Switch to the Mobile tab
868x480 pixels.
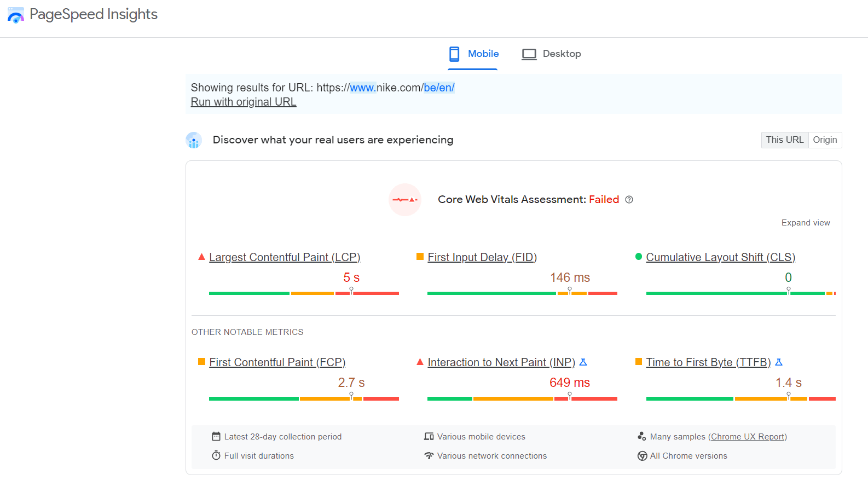pyautogui.click(x=473, y=54)
